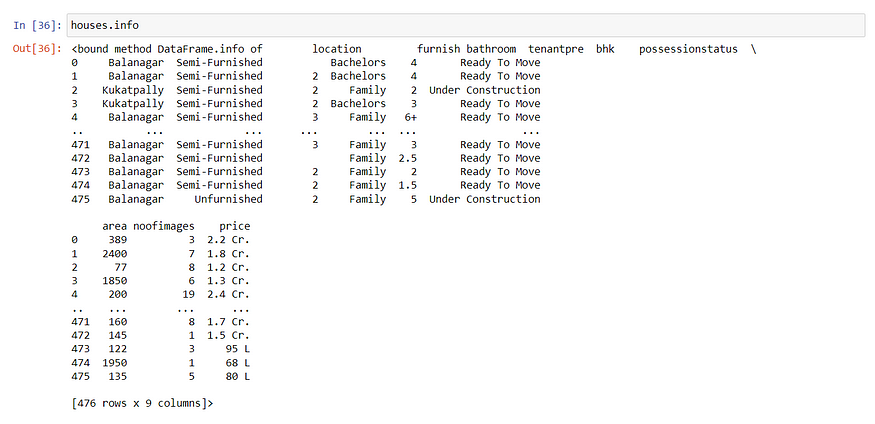Click the price '68 L'
875x424 pixels.
(x=238, y=363)
